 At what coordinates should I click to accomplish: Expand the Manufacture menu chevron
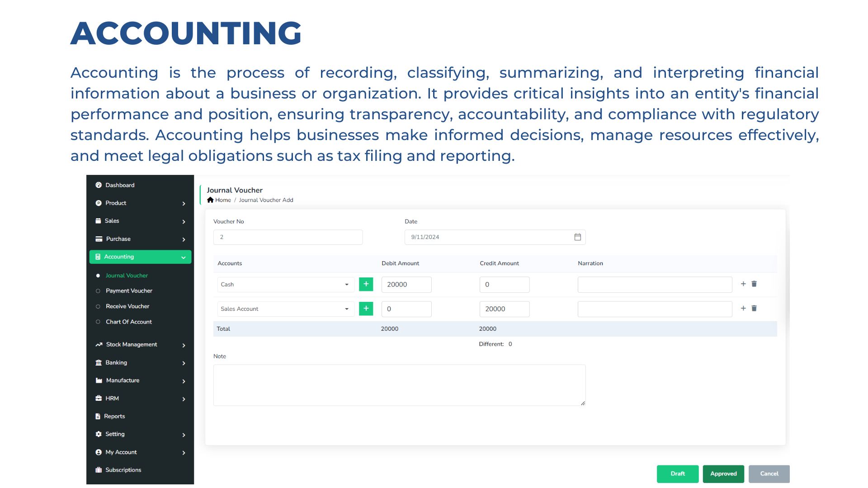tap(184, 381)
